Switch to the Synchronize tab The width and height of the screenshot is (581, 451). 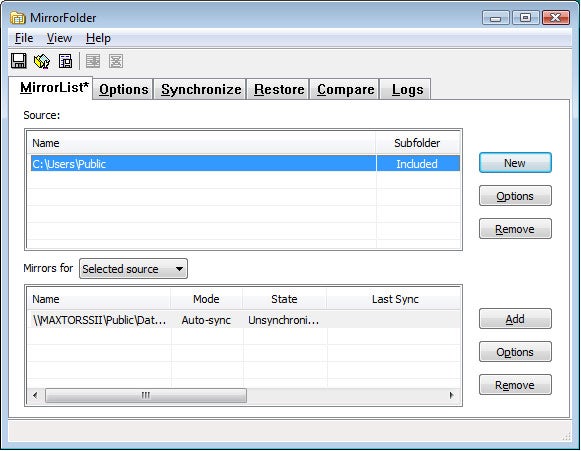[201, 89]
